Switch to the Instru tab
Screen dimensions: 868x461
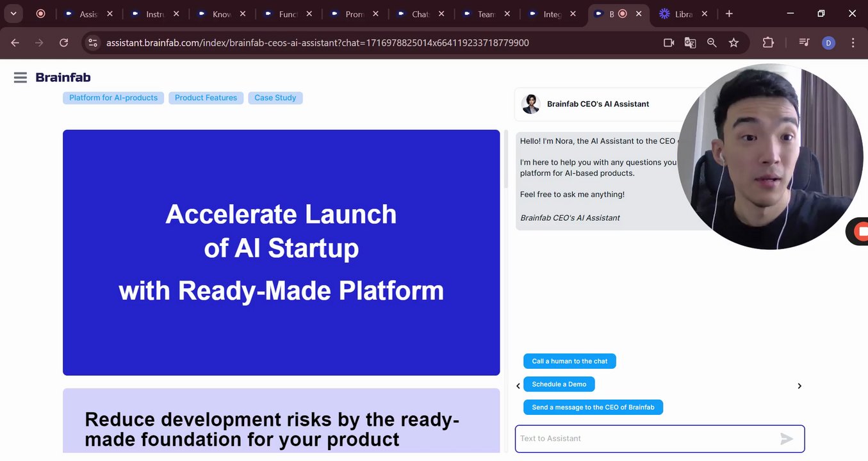click(x=154, y=14)
